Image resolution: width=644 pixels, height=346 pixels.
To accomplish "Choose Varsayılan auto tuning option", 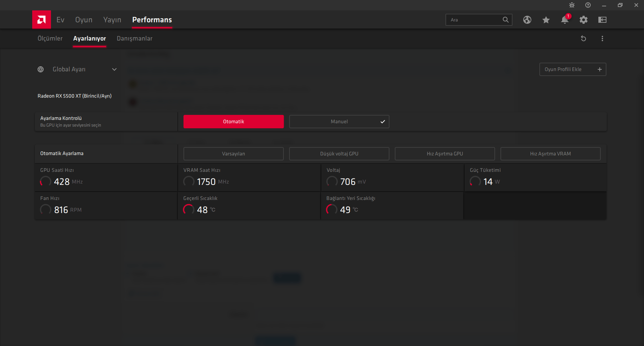I will [x=233, y=154].
